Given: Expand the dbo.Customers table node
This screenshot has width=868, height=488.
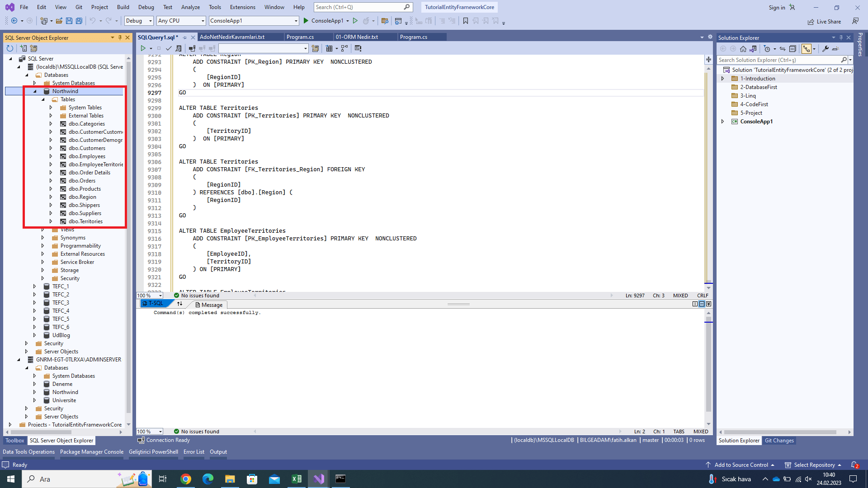Looking at the screenshot, I should point(51,148).
